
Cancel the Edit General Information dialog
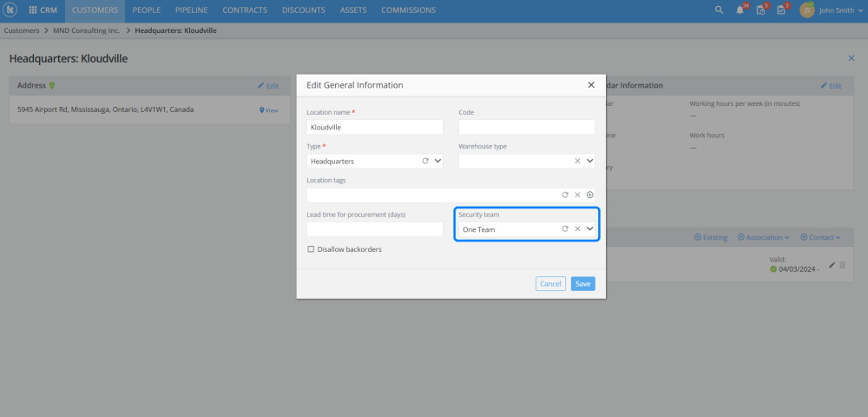pyautogui.click(x=550, y=283)
